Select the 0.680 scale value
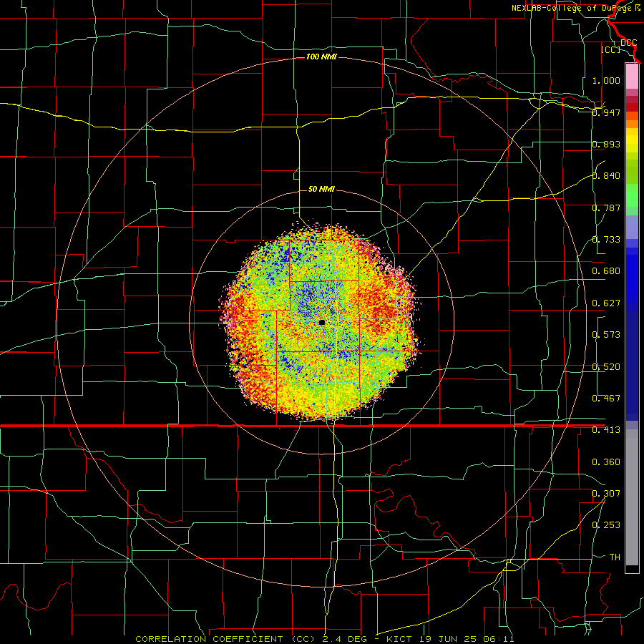The image size is (644, 644). pos(606,271)
